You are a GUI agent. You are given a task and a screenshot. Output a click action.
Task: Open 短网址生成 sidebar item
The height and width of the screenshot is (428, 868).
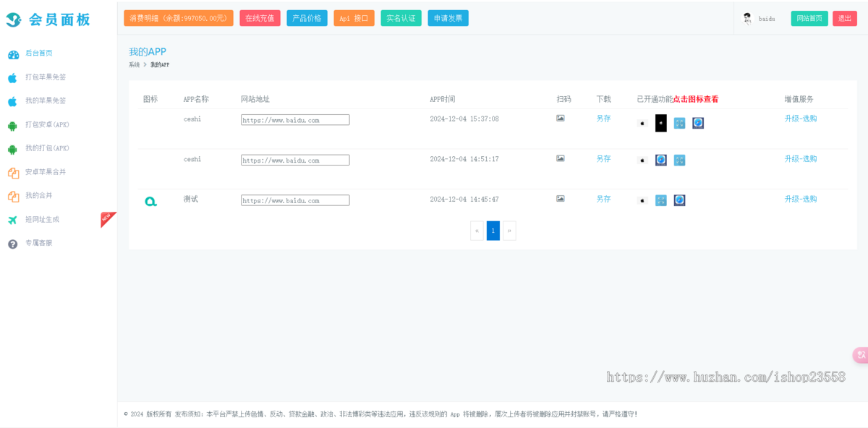tap(42, 219)
